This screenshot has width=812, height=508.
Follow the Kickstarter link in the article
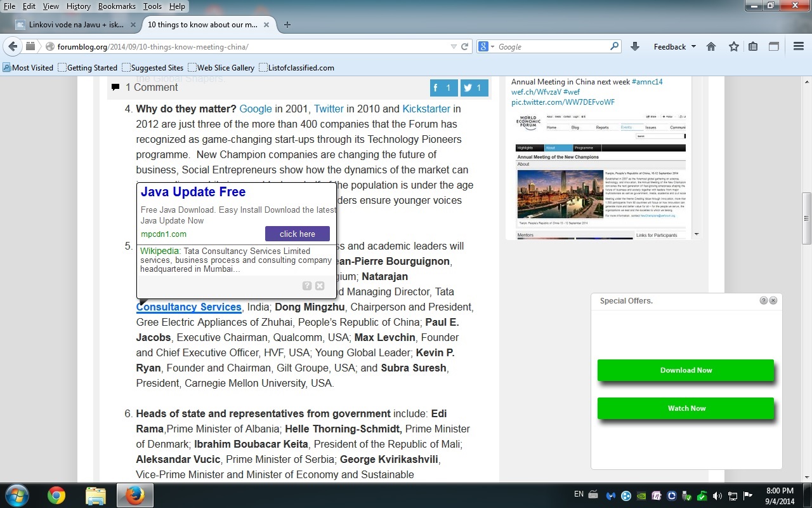point(426,109)
